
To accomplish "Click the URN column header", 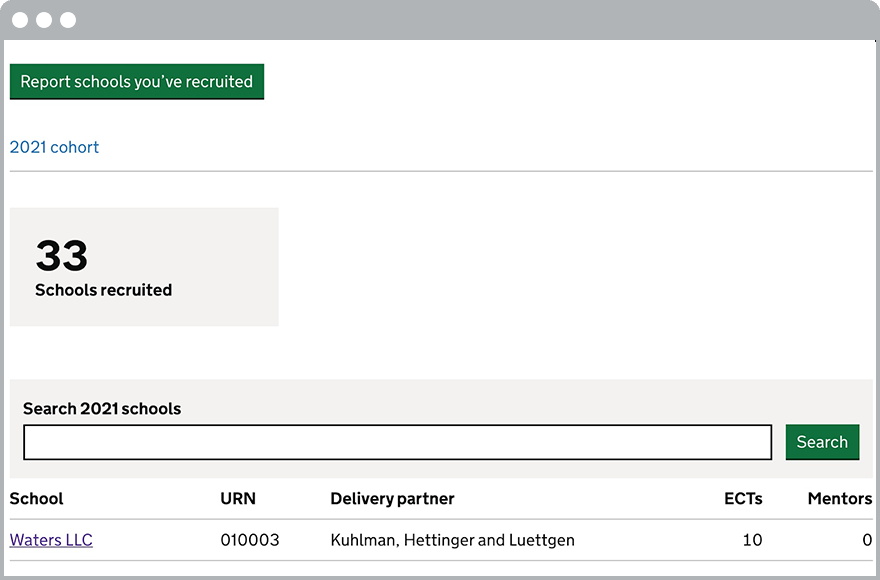I will click(238, 498).
